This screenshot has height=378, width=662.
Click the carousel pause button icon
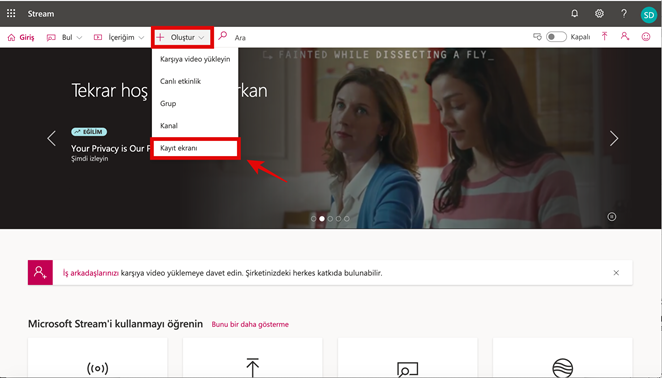coord(612,217)
